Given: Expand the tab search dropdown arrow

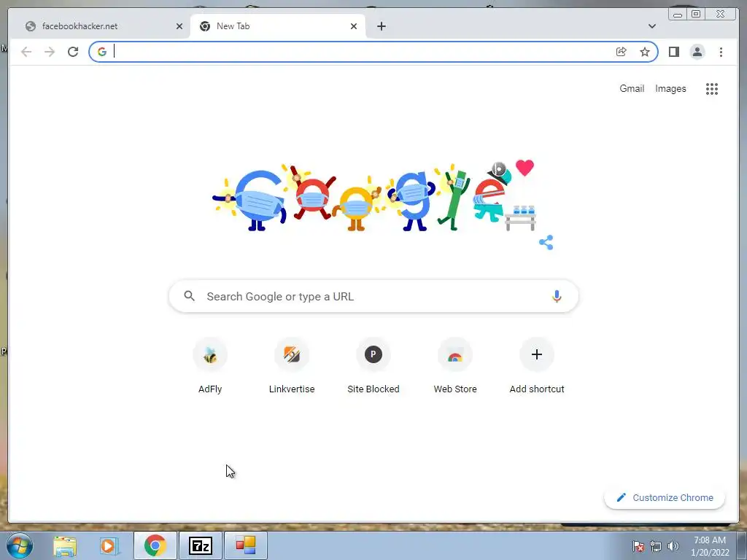Looking at the screenshot, I should click(x=652, y=26).
